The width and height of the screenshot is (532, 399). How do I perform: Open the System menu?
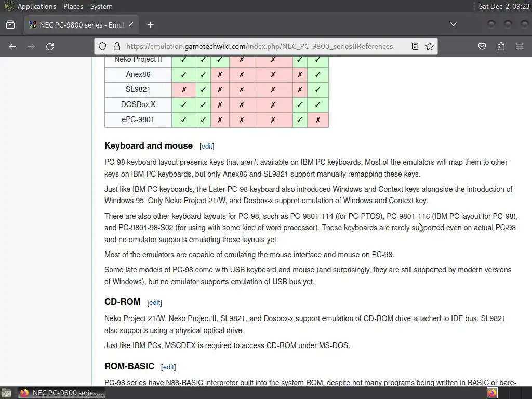tap(101, 6)
